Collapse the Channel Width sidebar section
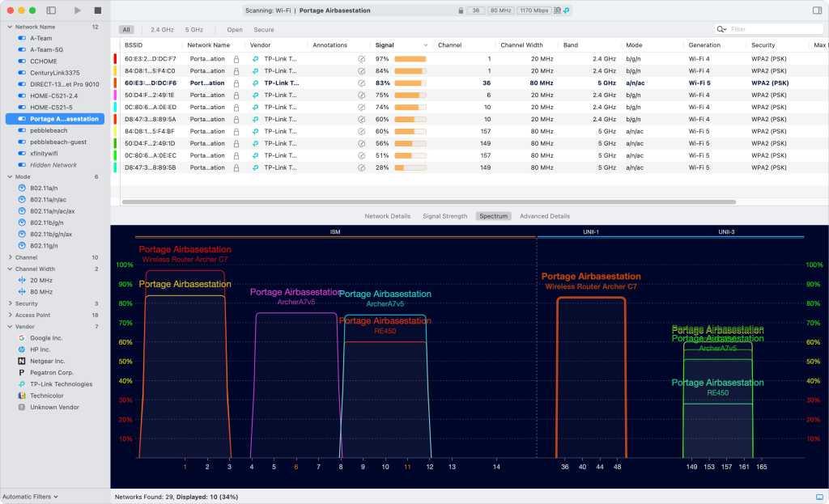This screenshot has height=504, width=829. coord(10,269)
